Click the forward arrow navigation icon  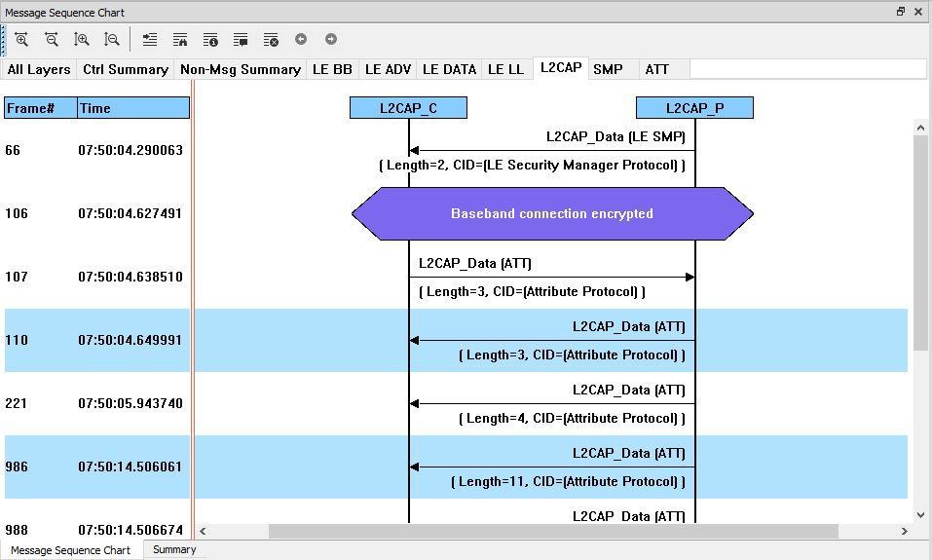pos(331,39)
